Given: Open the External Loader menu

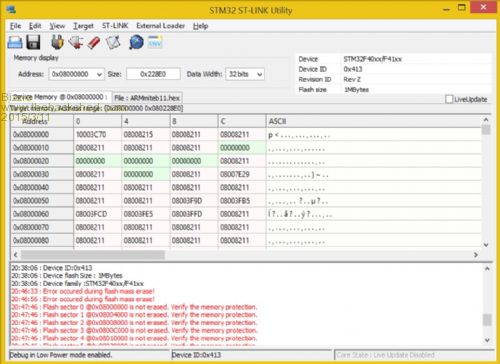Looking at the screenshot, I should click(160, 26).
